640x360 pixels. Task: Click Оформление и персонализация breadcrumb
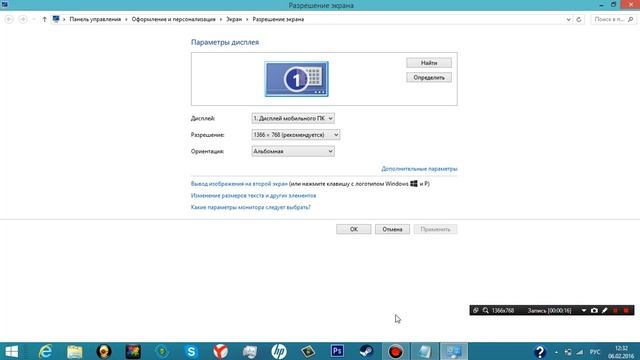click(173, 19)
